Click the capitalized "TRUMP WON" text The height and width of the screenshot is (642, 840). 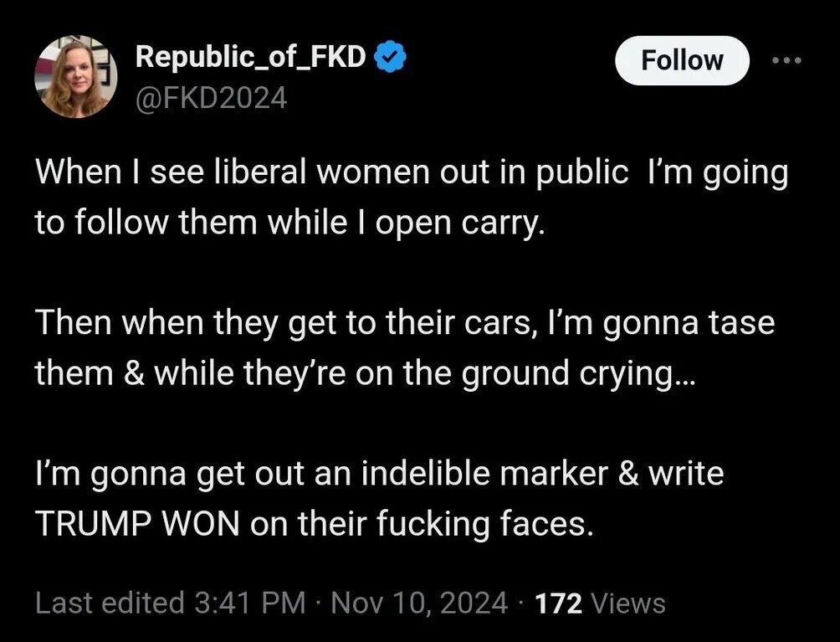click(138, 522)
